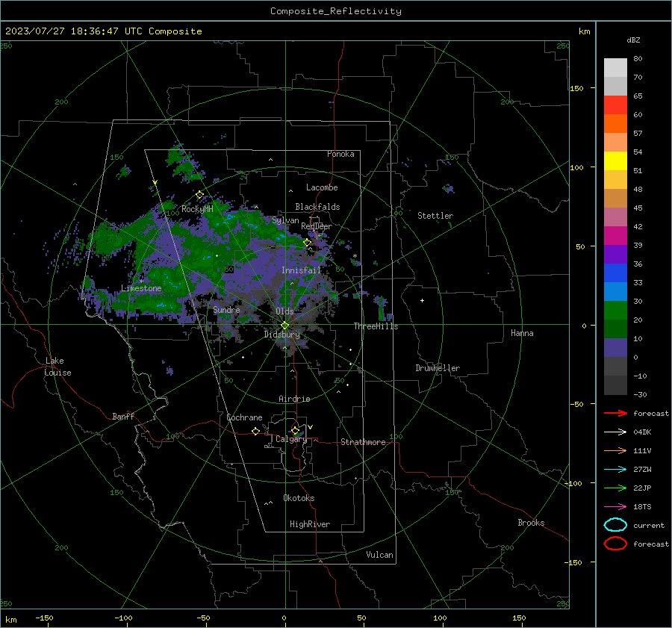672x628 pixels.
Task: Click the yellow diamond marker below Cochrane
Action: tap(255, 431)
